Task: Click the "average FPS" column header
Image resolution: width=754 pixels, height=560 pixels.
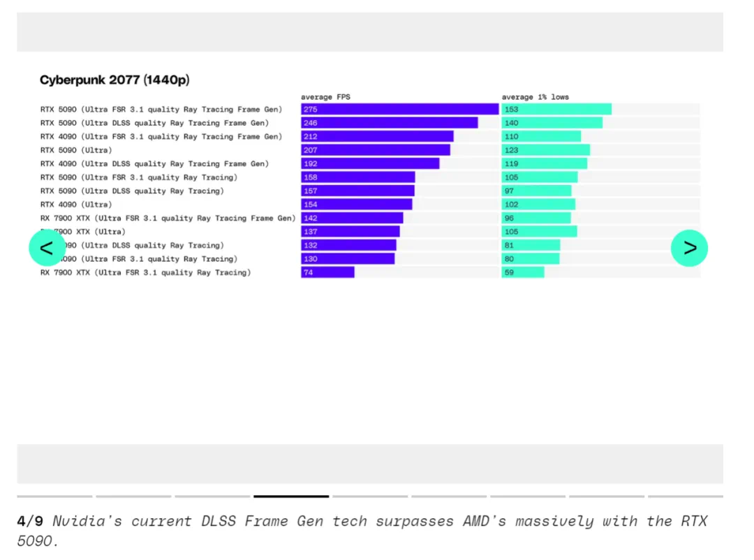Action: 325,97
